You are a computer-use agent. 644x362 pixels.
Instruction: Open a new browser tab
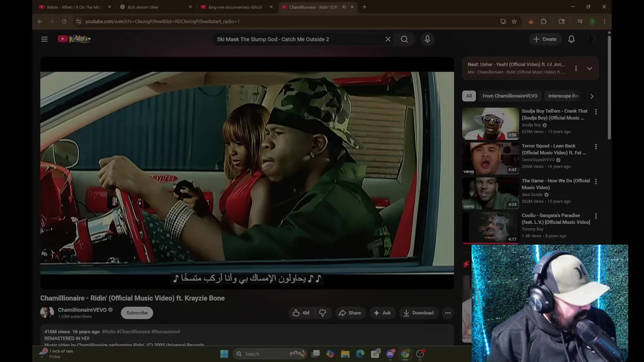[364, 7]
